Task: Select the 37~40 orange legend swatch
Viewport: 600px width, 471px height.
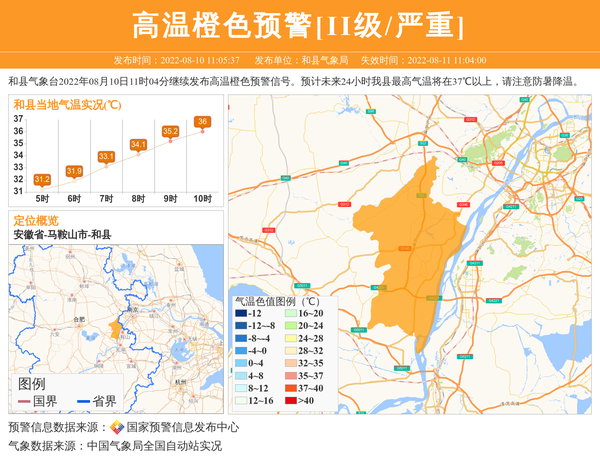Action: 289,388
